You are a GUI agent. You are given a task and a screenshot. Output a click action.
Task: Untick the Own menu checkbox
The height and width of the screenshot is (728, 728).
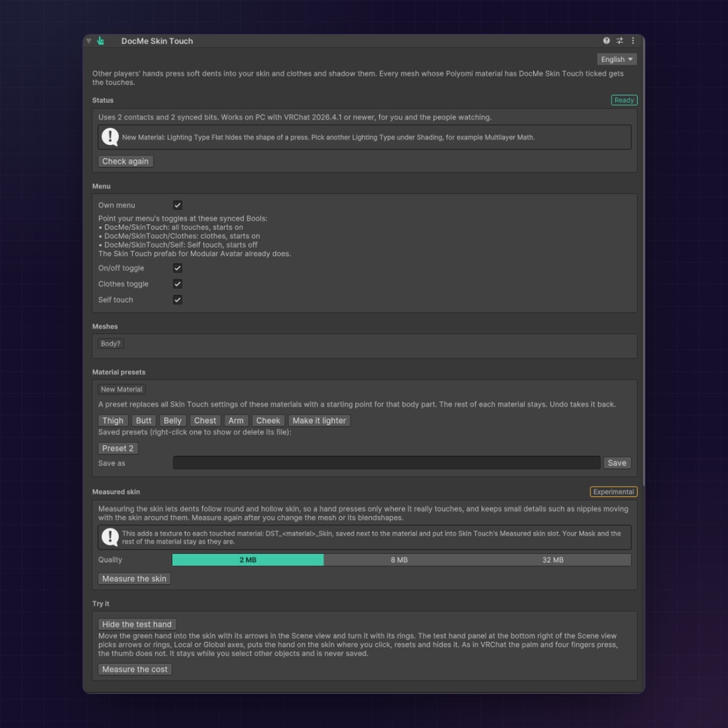point(177,205)
